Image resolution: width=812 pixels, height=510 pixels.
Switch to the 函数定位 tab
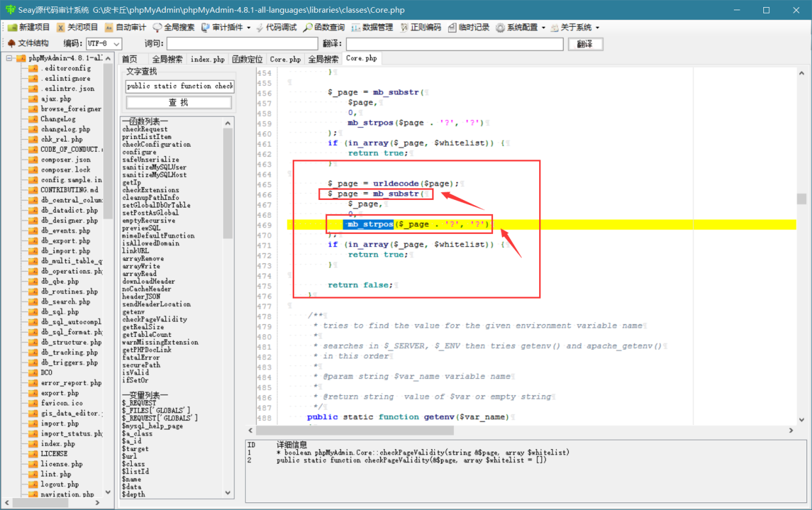click(247, 59)
